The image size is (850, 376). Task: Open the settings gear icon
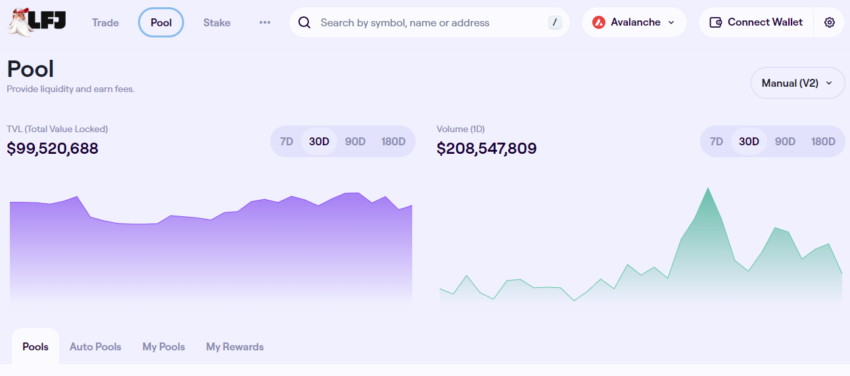pos(829,22)
